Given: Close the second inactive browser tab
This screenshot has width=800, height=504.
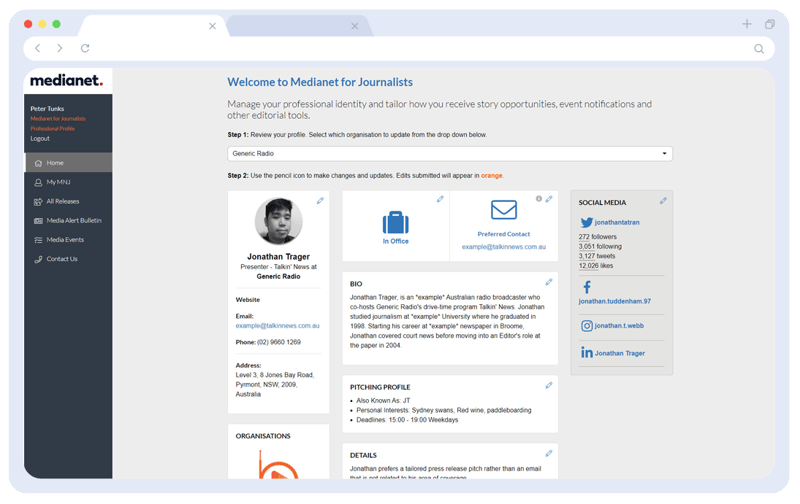Looking at the screenshot, I should coord(355,26).
